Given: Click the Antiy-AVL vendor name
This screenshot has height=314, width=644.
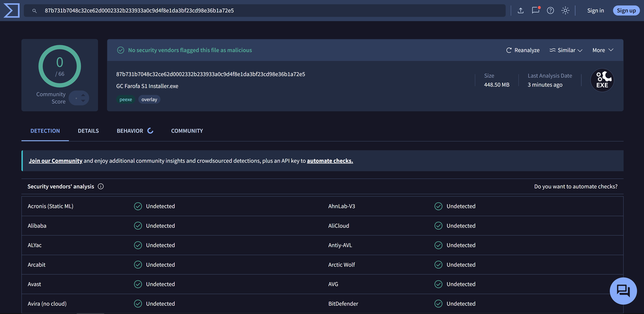Looking at the screenshot, I should tap(340, 246).
